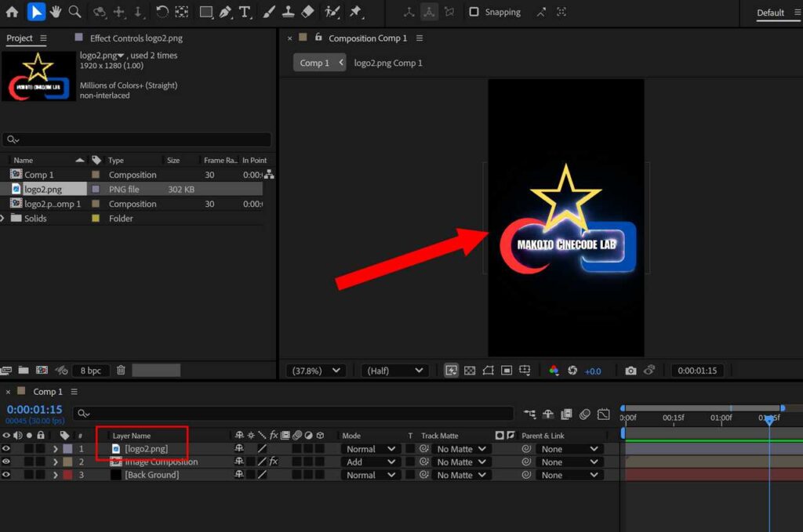Image resolution: width=803 pixels, height=532 pixels.
Task: Select the Orbit camera tool
Action: [100, 12]
